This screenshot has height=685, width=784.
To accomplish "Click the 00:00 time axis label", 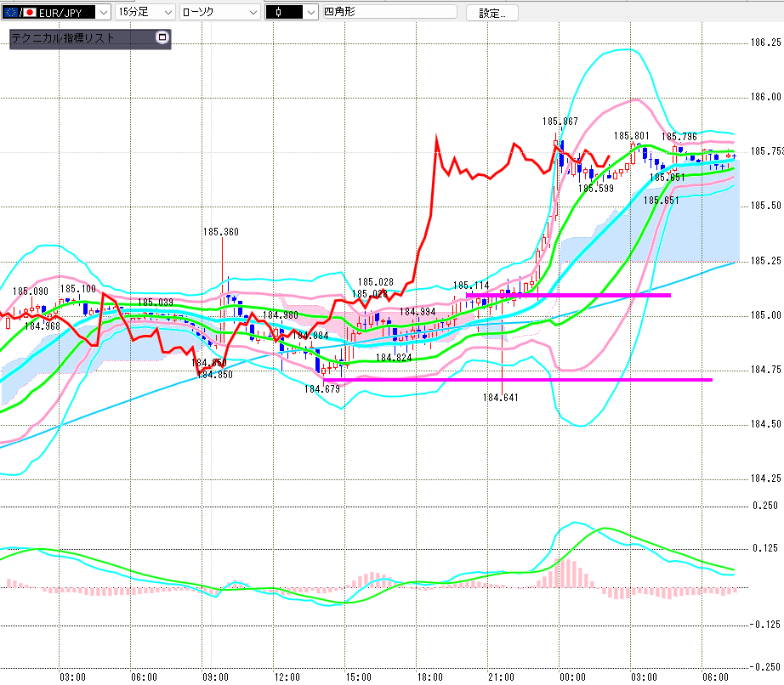I will [572, 677].
